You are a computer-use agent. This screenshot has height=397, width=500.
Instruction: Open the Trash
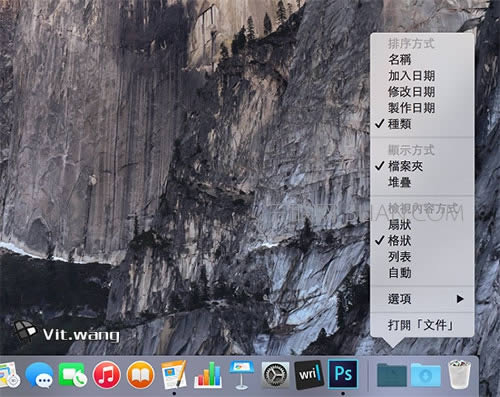tap(460, 374)
